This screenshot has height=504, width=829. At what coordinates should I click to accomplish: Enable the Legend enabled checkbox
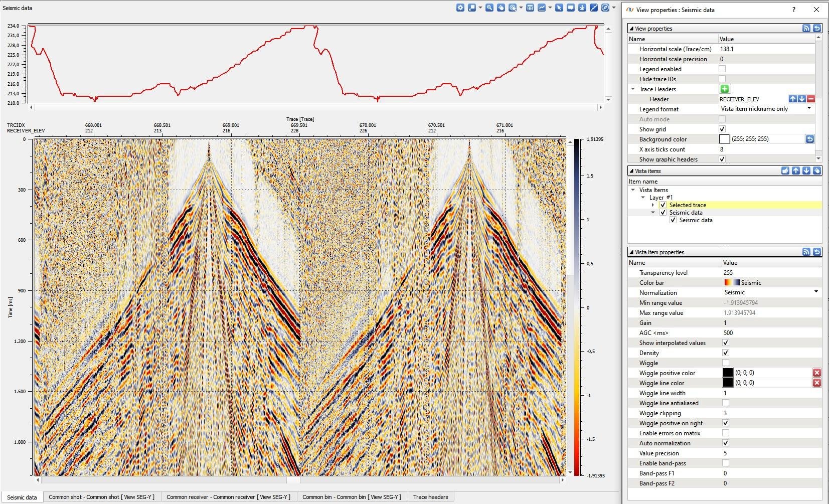tap(722, 69)
